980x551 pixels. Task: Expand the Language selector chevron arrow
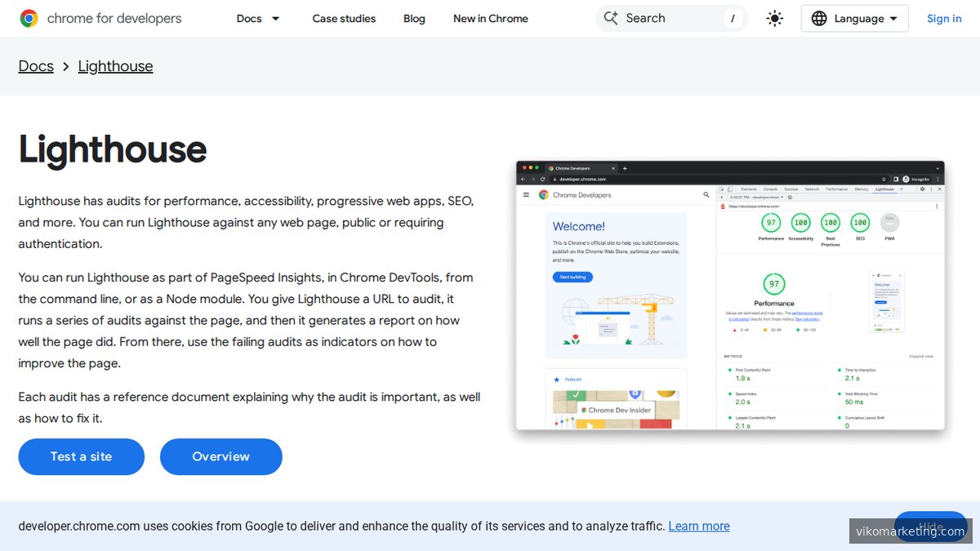point(894,18)
